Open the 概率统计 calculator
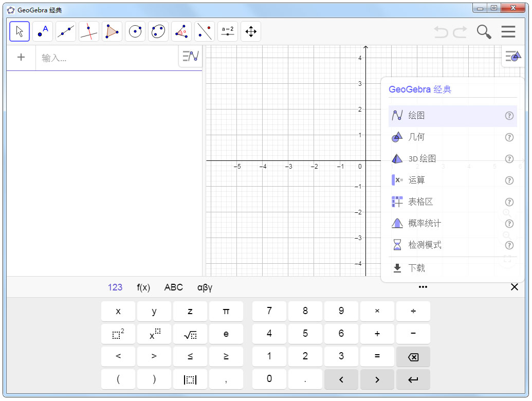 (x=423, y=223)
